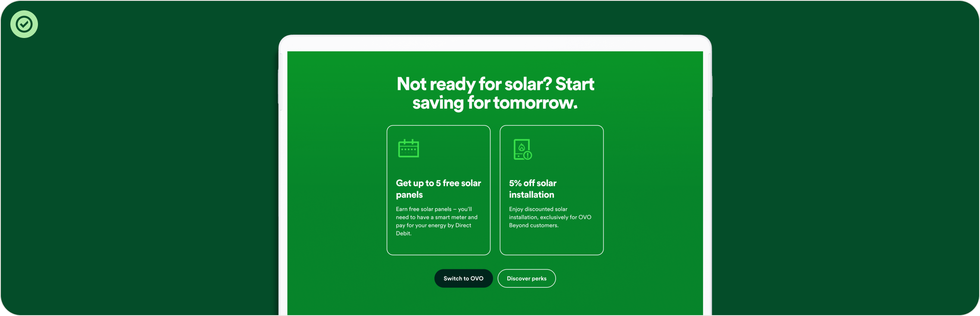Click the flame symbol inside the boiler icon

click(x=521, y=148)
